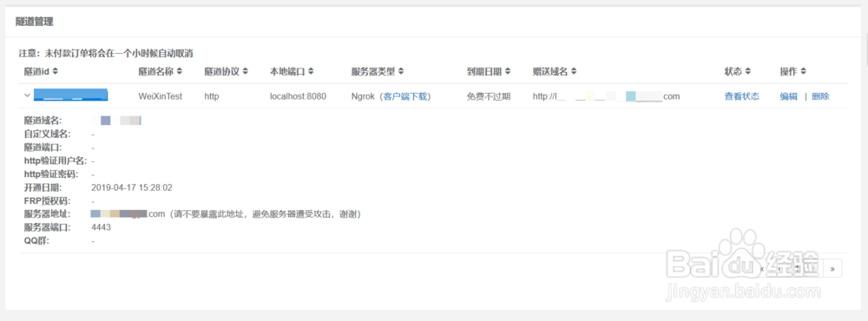Image resolution: width=868 pixels, height=321 pixels.
Task: Sort by 本地端口 using its sort arrows
Action: [311, 71]
